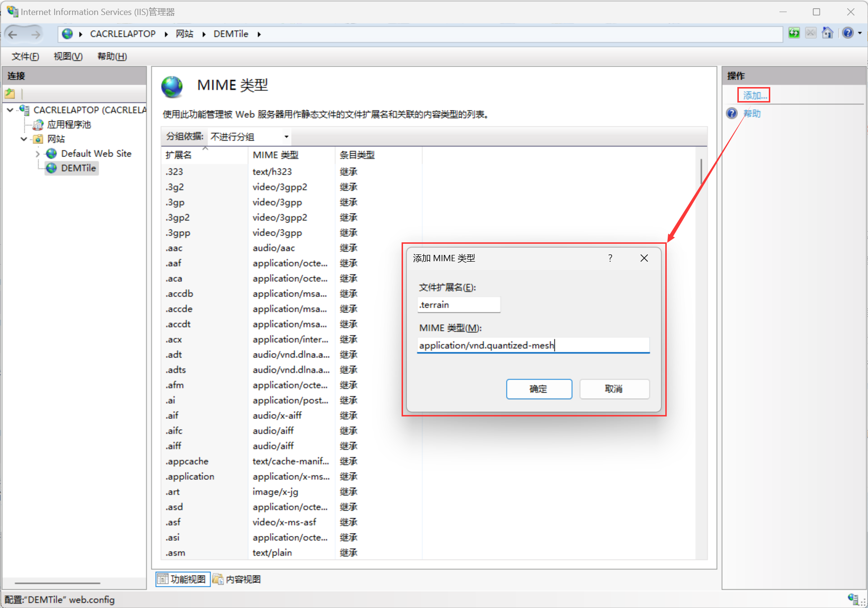The image size is (868, 608).
Task: Expand the Default Web Site node
Action: [38, 154]
